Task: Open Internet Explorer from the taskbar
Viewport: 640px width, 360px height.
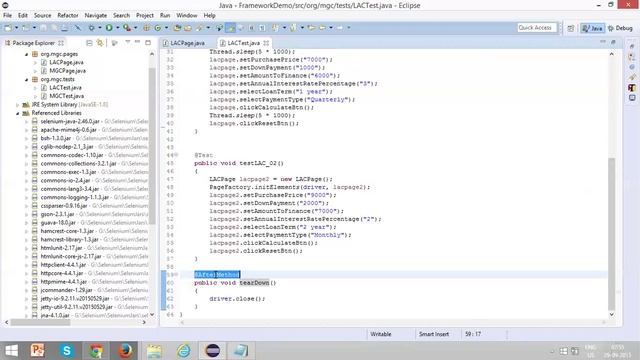Action: 183,351
